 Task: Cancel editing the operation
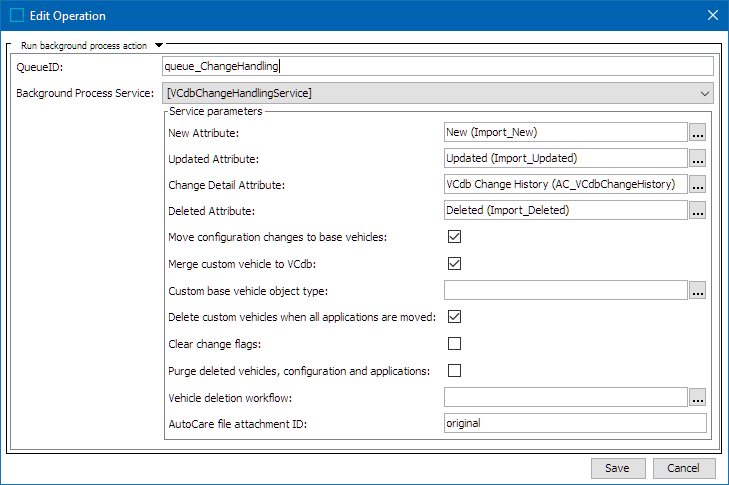683,468
